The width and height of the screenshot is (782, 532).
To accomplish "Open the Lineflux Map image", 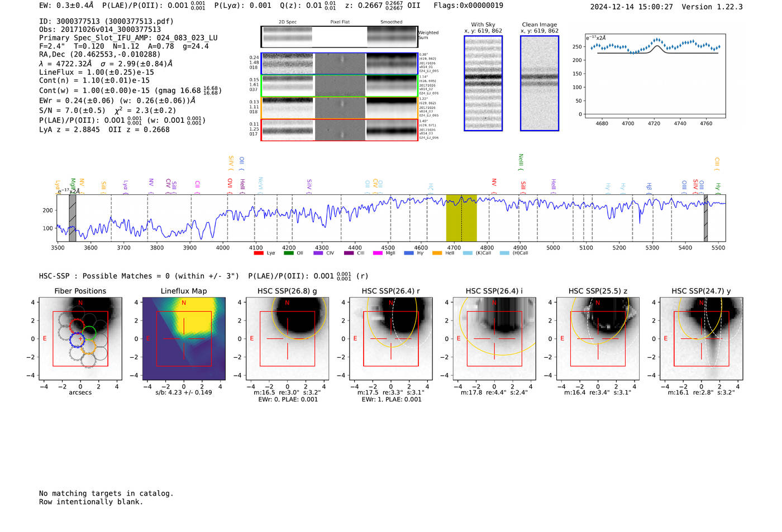I will coord(184,339).
